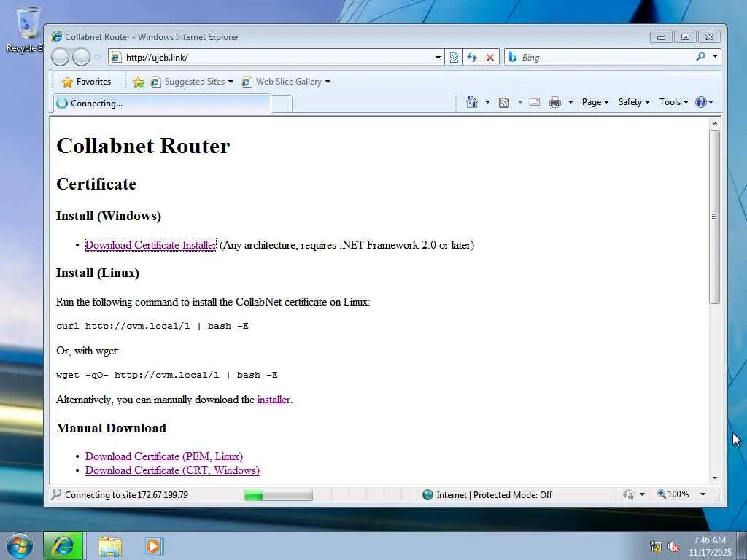Click the taskbar clock 7:46 AM
This screenshot has width=747, height=560.
tap(709, 546)
